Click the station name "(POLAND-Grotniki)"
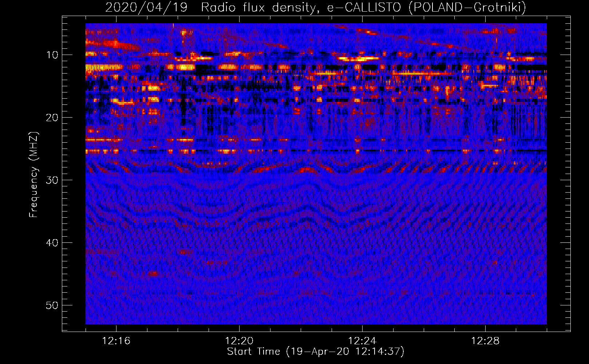The width and height of the screenshot is (589, 364). [468, 7]
